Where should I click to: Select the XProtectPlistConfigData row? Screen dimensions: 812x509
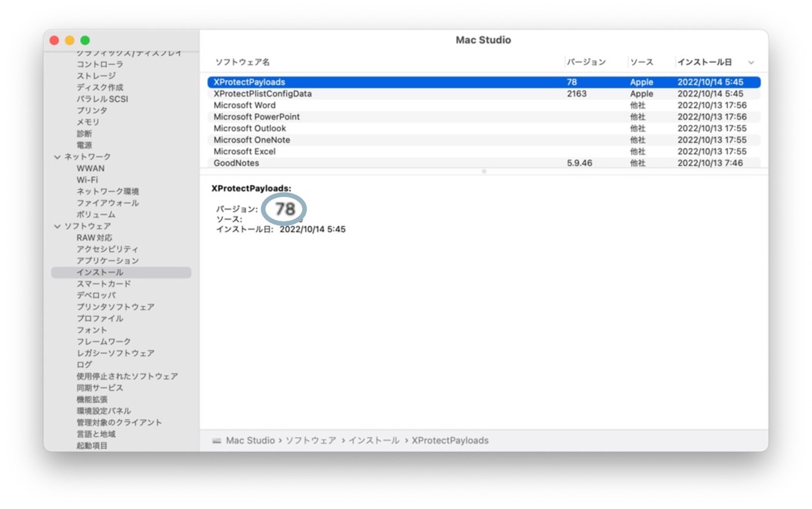point(484,94)
